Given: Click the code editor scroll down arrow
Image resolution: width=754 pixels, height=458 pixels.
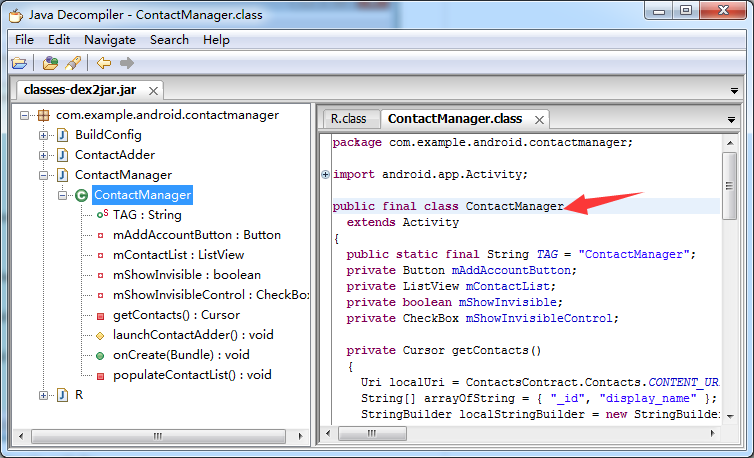Looking at the screenshot, I should click(730, 416).
